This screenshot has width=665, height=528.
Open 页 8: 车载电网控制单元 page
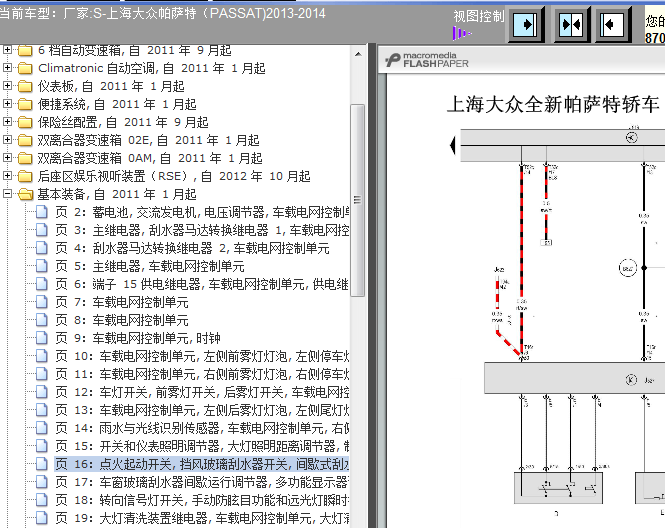(x=122, y=320)
